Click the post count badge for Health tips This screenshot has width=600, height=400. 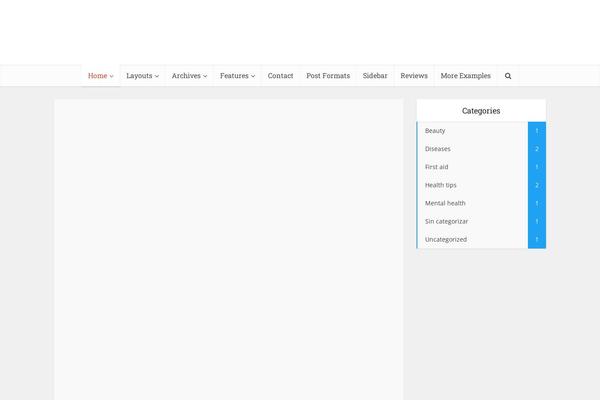(537, 185)
